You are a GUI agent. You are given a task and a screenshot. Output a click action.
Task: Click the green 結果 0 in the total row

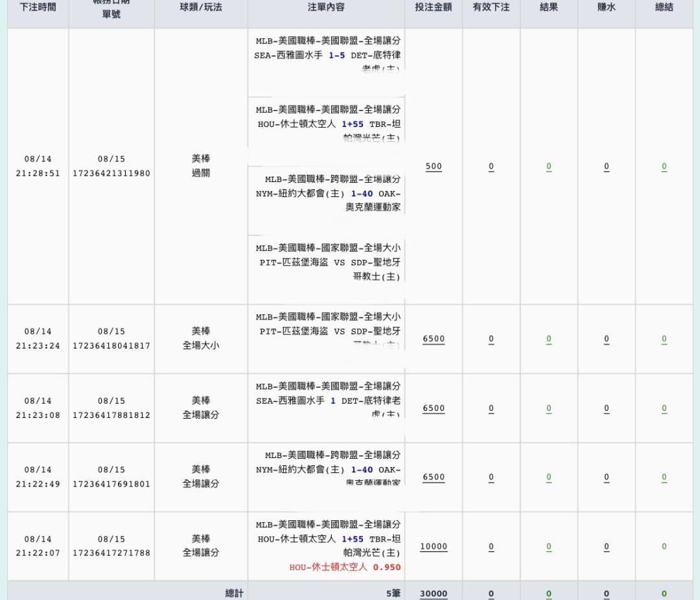click(x=549, y=594)
